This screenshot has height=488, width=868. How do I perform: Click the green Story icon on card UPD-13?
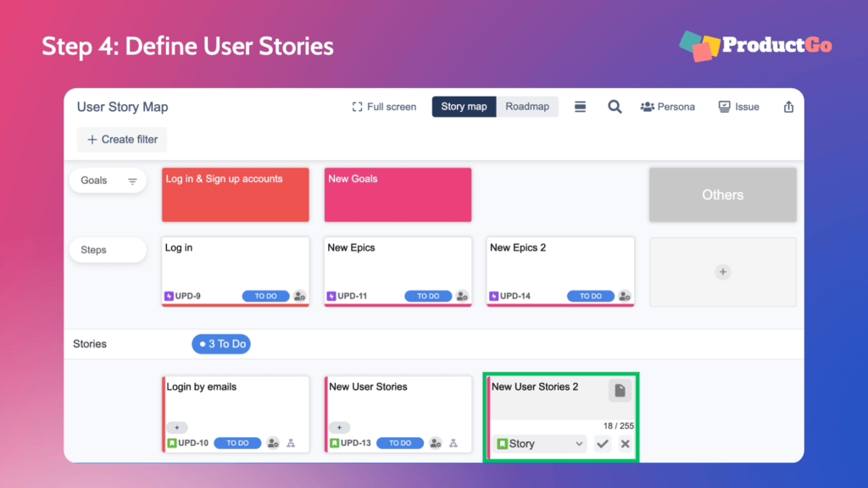click(x=334, y=442)
